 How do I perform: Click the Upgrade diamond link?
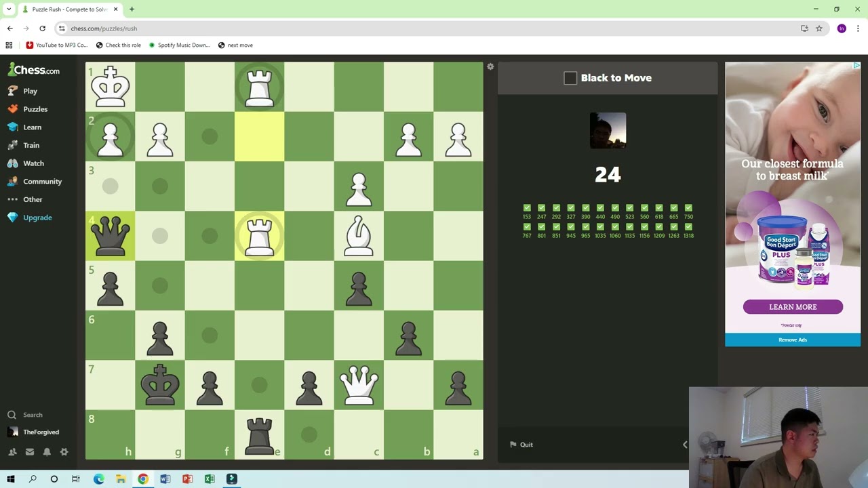(30, 218)
